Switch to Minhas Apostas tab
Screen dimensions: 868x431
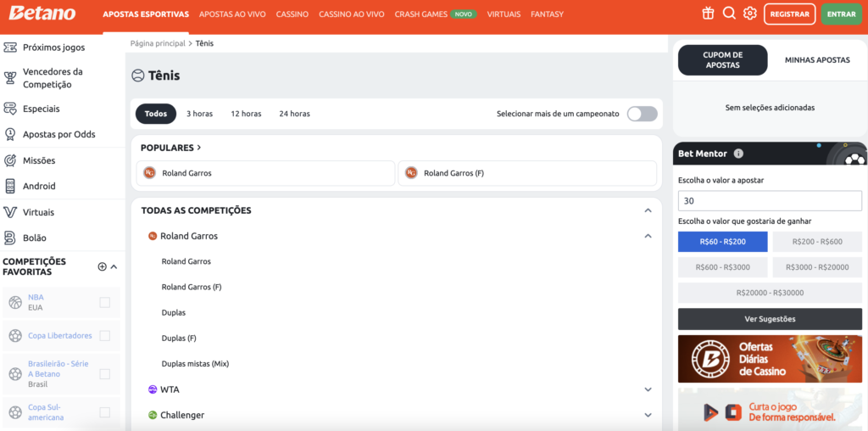coord(817,60)
